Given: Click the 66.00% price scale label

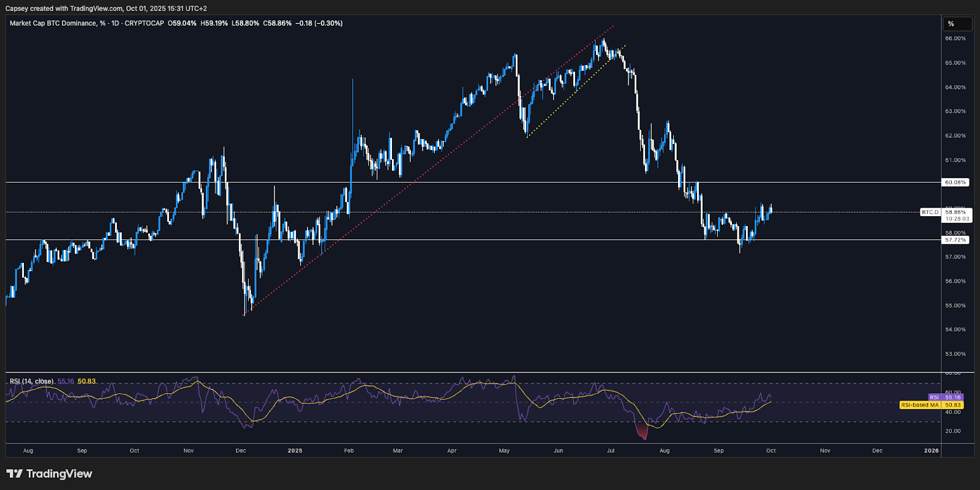Looking at the screenshot, I should click(x=955, y=38).
